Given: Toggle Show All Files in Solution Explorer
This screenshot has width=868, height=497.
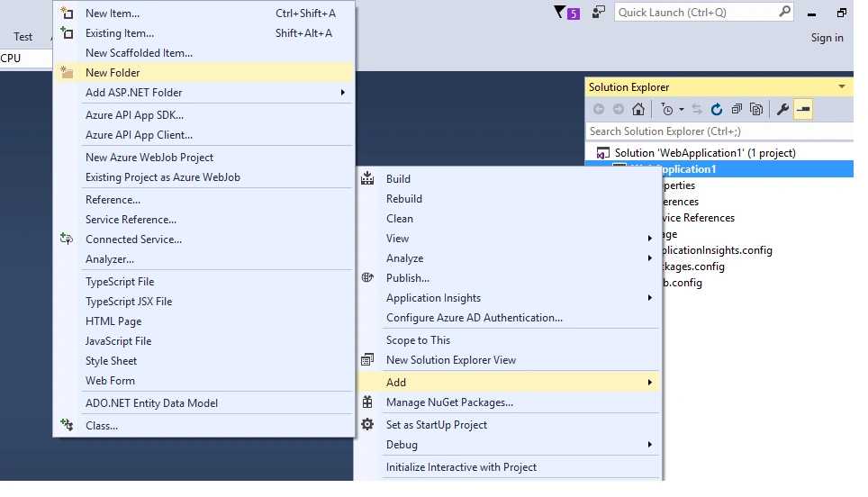Looking at the screenshot, I should (x=756, y=110).
